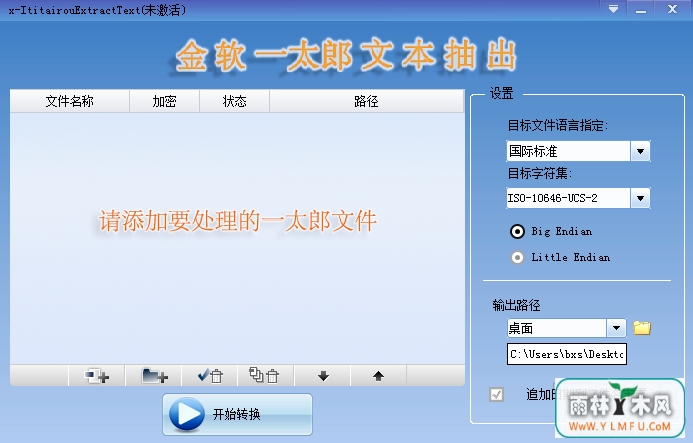Viewport: 693px width, 443px height.
Task: Click the C:\Users\bxs output path field
Action: [567, 354]
